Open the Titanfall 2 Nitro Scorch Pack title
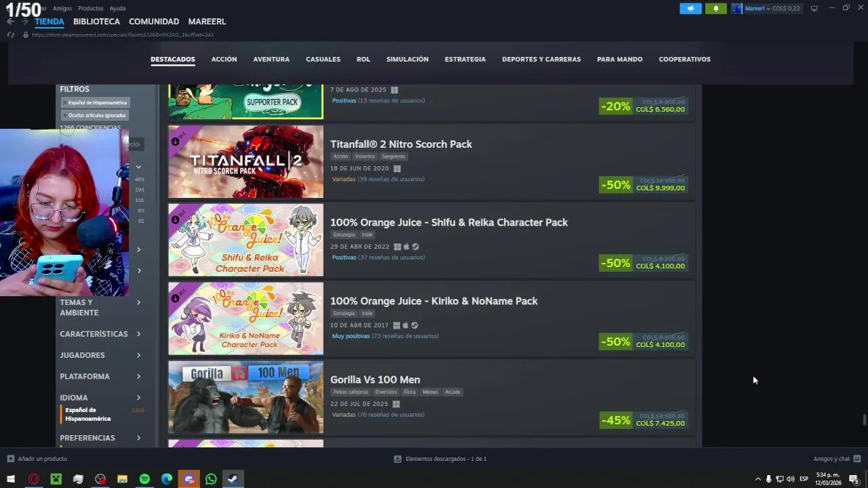Screen dimensions: 868x488 (x=401, y=144)
